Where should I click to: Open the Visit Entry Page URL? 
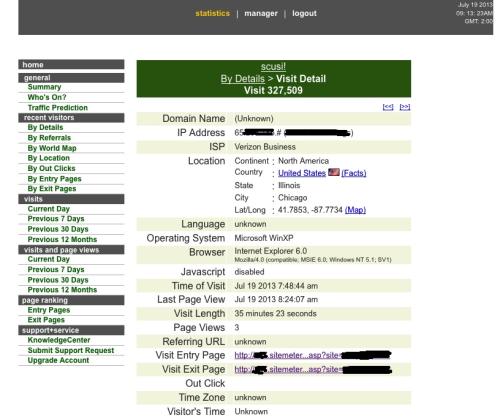(313, 355)
